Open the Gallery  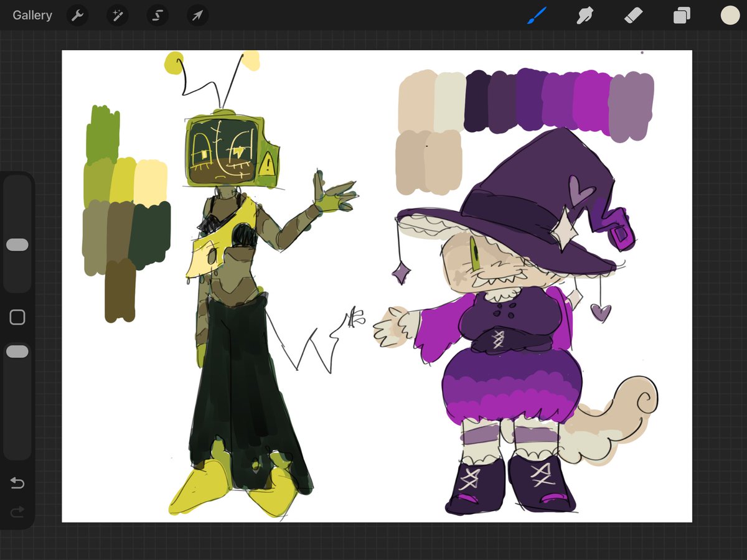coord(32,16)
